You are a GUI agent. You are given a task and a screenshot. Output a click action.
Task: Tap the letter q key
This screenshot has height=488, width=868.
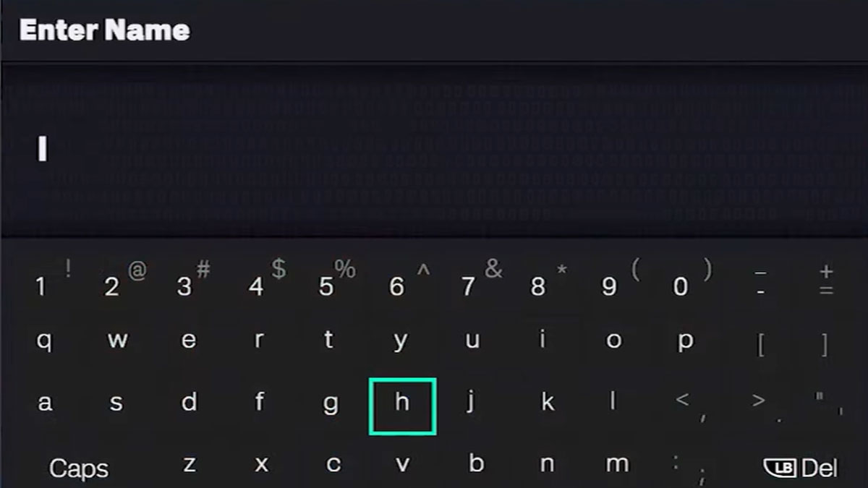[44, 341]
